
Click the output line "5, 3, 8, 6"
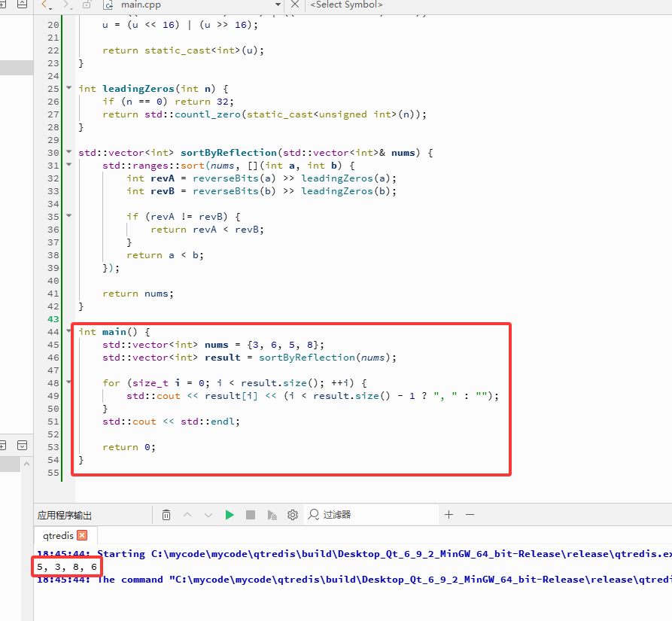67,567
